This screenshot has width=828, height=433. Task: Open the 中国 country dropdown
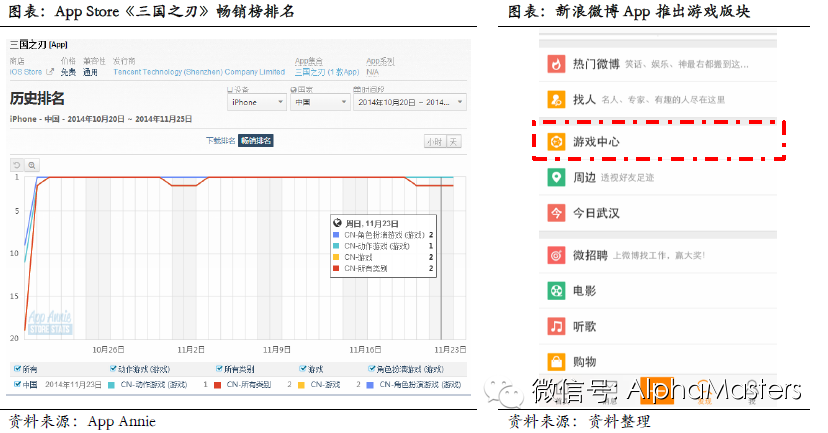[320, 102]
